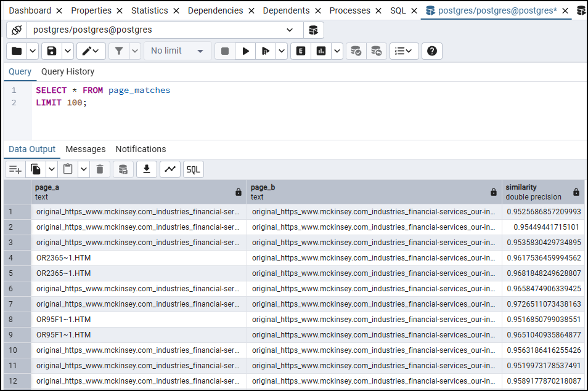Viewport: 588px width, 391px height.
Task: Commit the transaction
Action: tap(356, 51)
